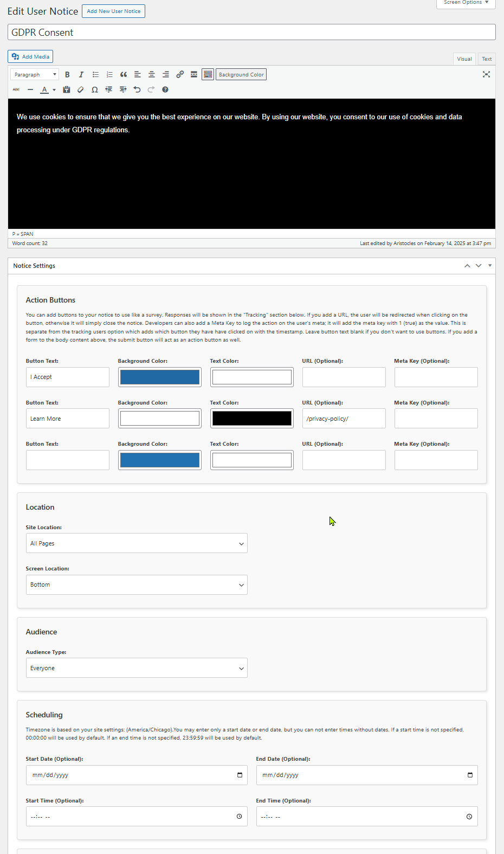Image resolution: width=504 pixels, height=854 pixels.
Task: Open the special character (omega) picker
Action: click(x=95, y=89)
